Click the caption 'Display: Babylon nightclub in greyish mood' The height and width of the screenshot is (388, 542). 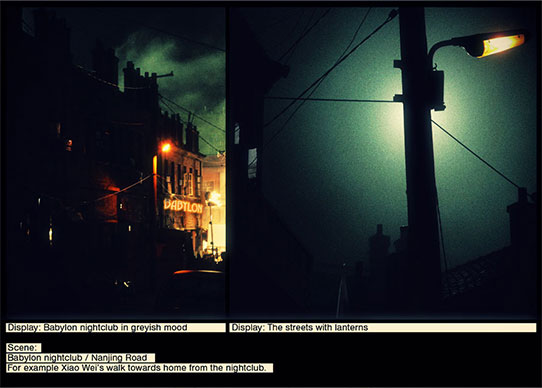[97, 327]
